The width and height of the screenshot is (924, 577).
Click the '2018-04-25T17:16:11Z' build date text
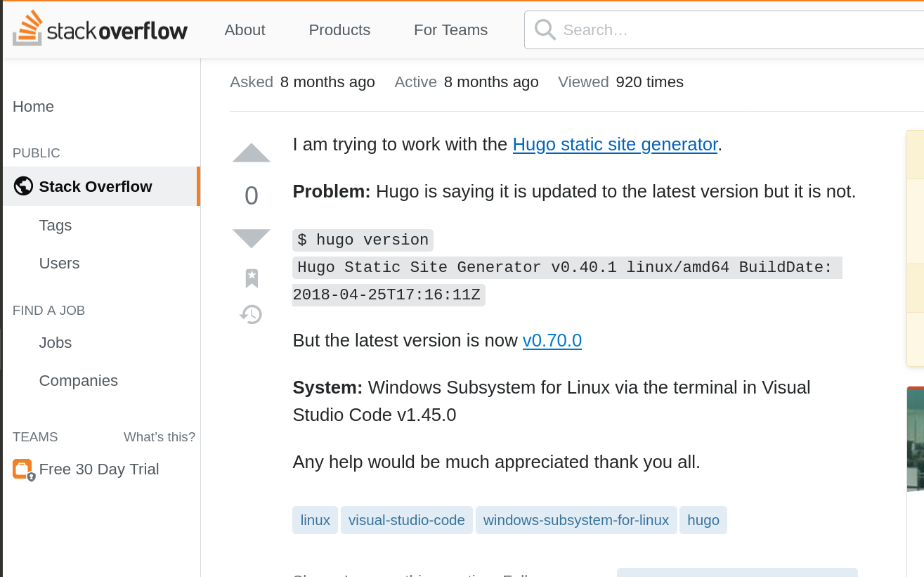coord(389,294)
